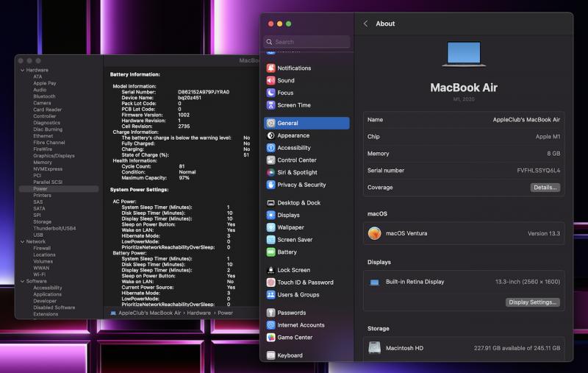This screenshot has width=588, height=373.
Task: Open Notifications settings icon
Action: (x=270, y=68)
